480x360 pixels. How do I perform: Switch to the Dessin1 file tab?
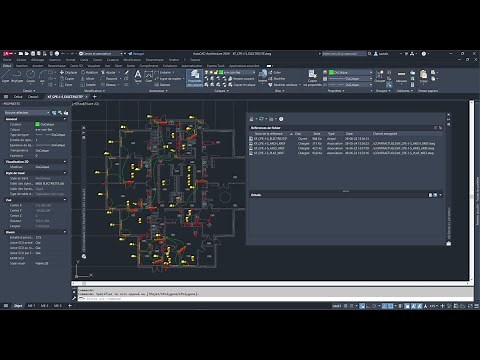click(33, 97)
